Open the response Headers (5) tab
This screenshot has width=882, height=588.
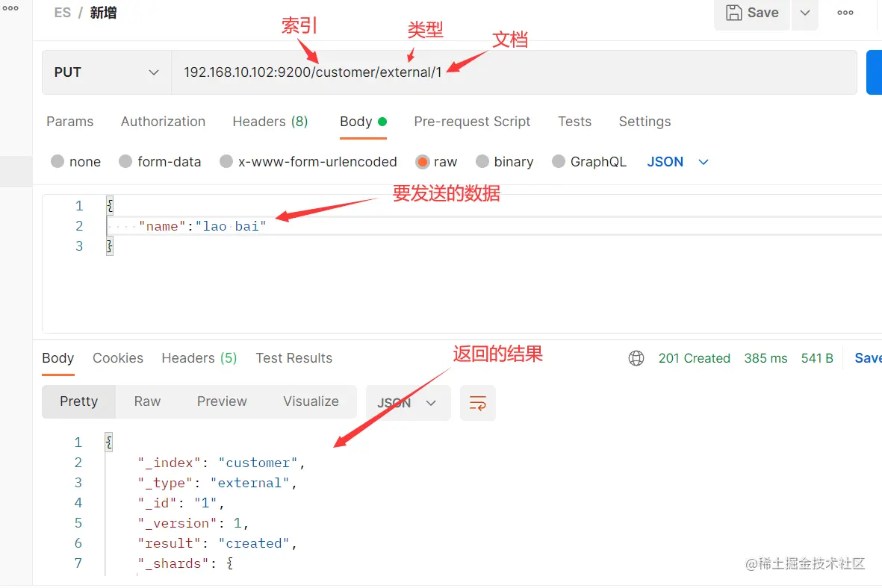coord(199,358)
